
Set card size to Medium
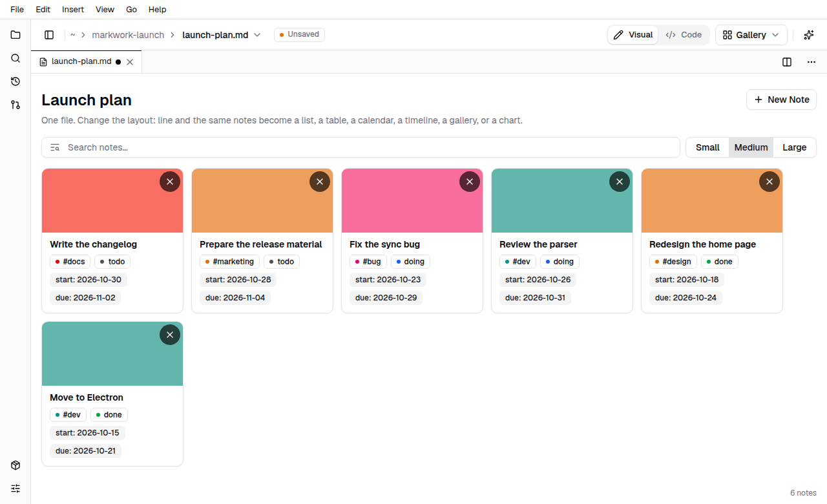[751, 147]
